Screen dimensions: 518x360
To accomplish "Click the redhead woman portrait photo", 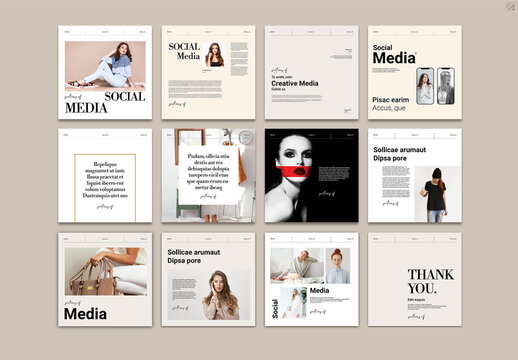I will pos(338,266).
